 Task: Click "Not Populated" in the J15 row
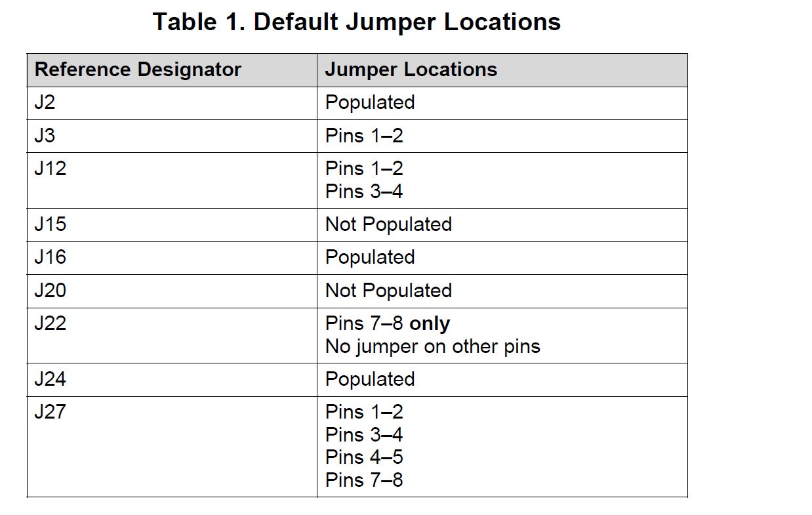388,224
